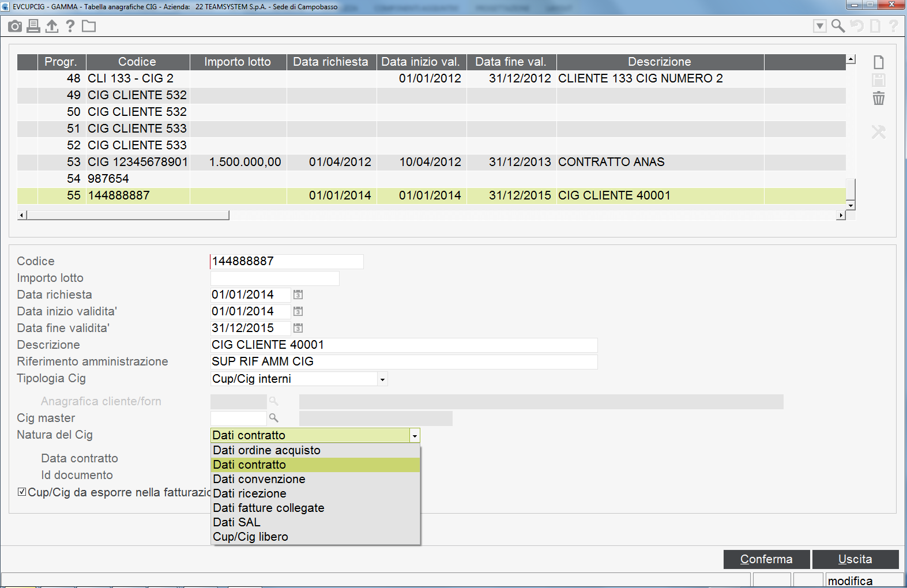Delete record with trash can icon
This screenshot has width=907, height=588.
[x=879, y=99]
